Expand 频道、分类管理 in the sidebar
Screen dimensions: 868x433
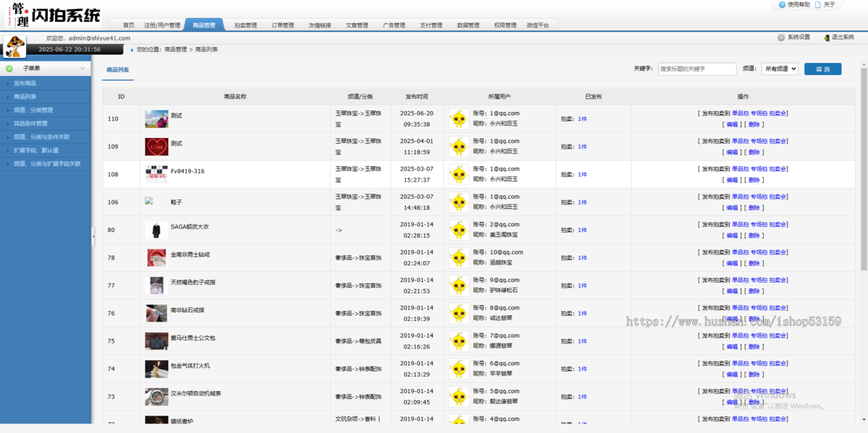point(33,110)
